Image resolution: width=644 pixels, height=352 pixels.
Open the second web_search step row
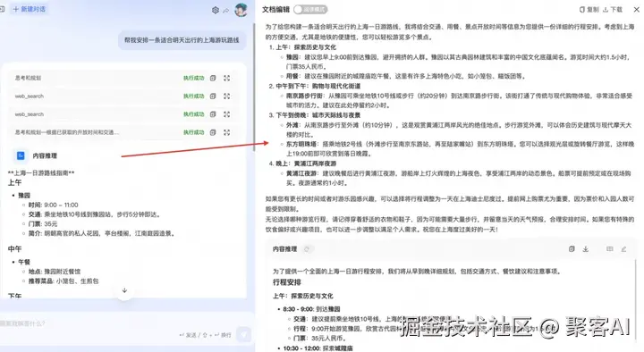click(x=123, y=114)
